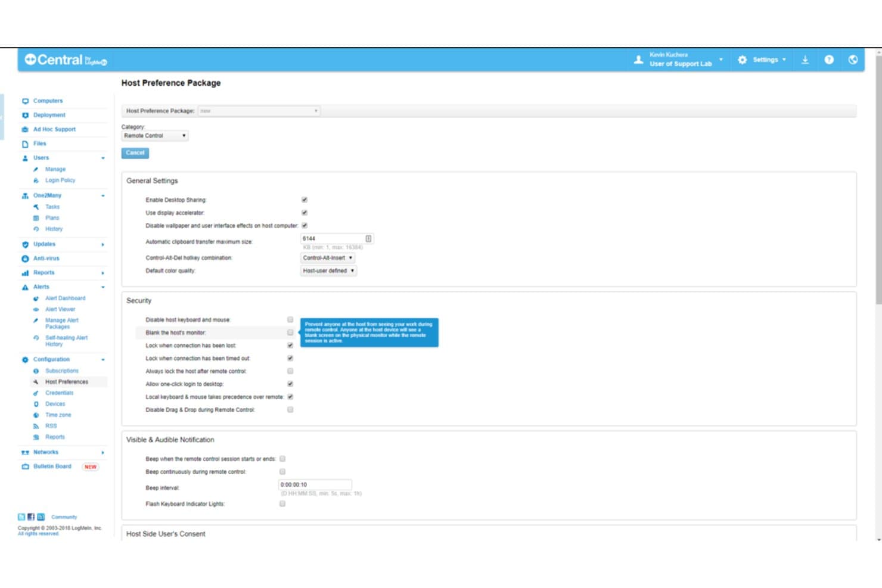Open the Category Remote Control dropdown
This screenshot has height=588, width=882.
pos(155,136)
